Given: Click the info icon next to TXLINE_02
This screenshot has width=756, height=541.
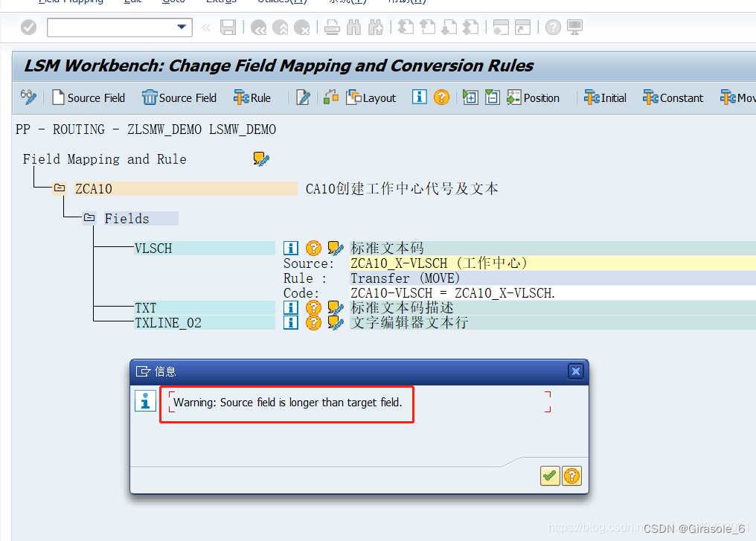Looking at the screenshot, I should pyautogui.click(x=291, y=321).
